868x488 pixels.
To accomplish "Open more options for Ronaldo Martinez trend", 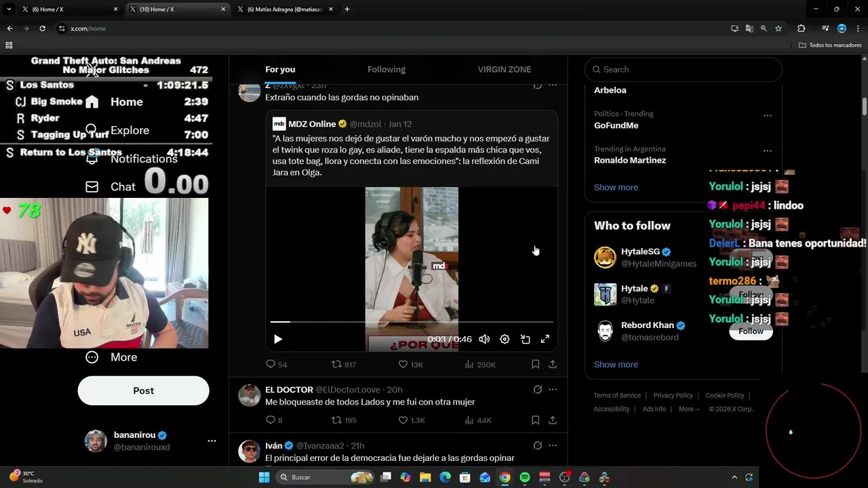I will point(768,150).
